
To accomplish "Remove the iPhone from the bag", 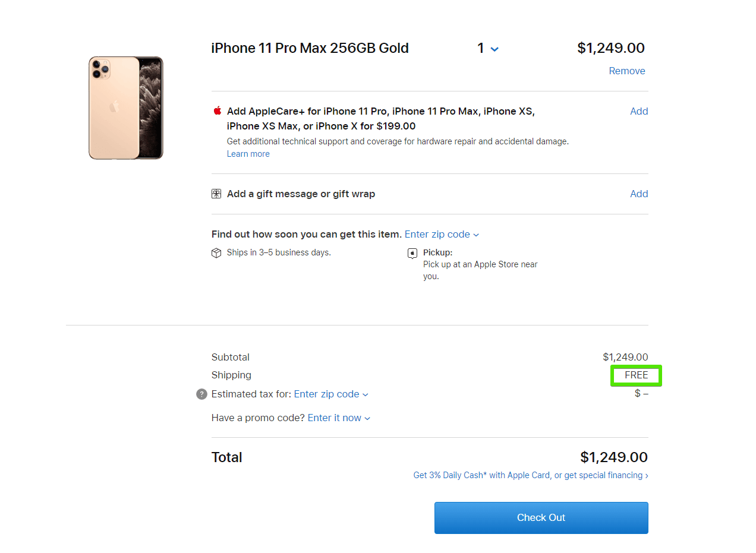I will coord(626,71).
